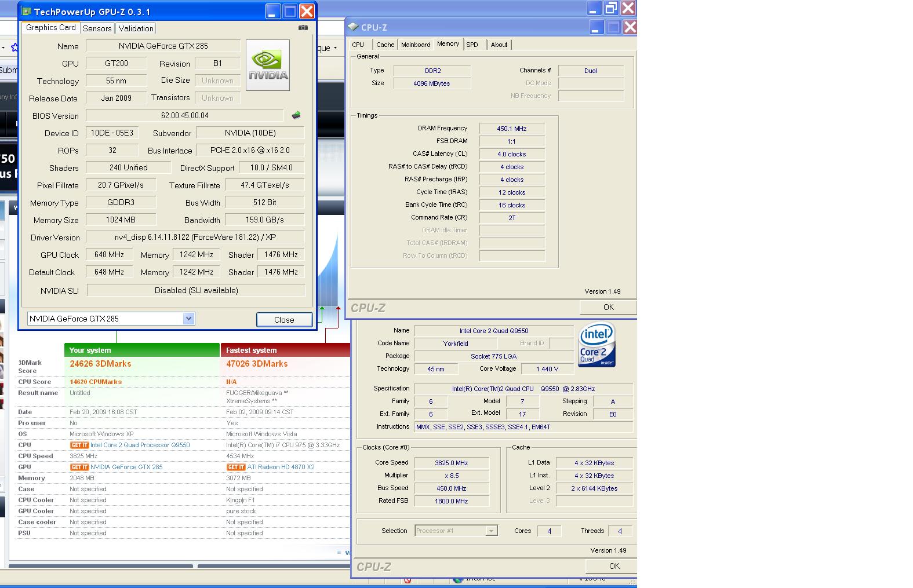Click the NVIDIA logo in GPU-Z
This screenshot has width=913, height=588.
[x=268, y=65]
